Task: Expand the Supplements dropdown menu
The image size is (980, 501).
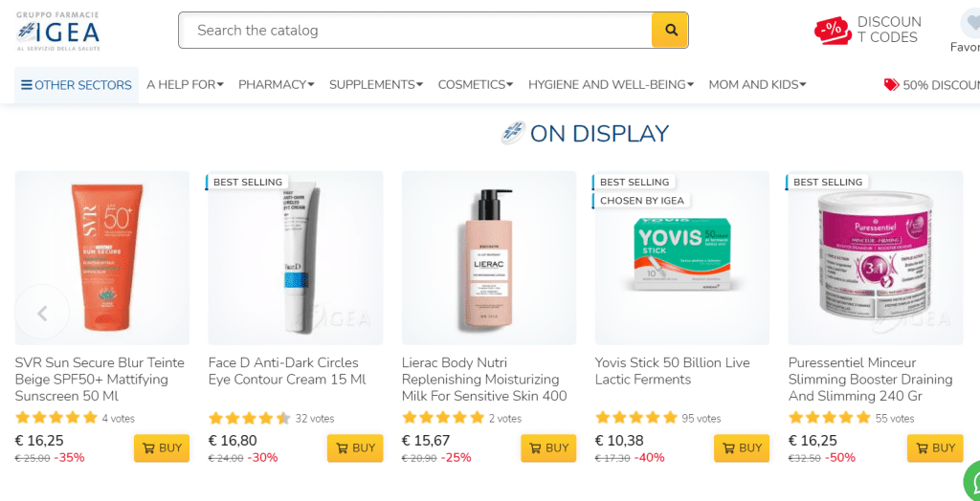Action: click(375, 85)
